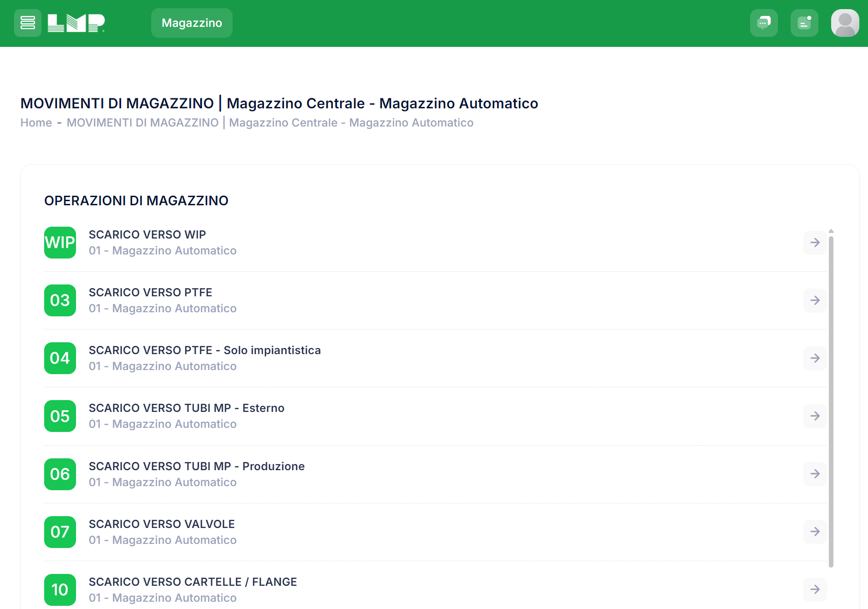Click the 04 green badge icon
The width and height of the screenshot is (868, 609).
[60, 358]
